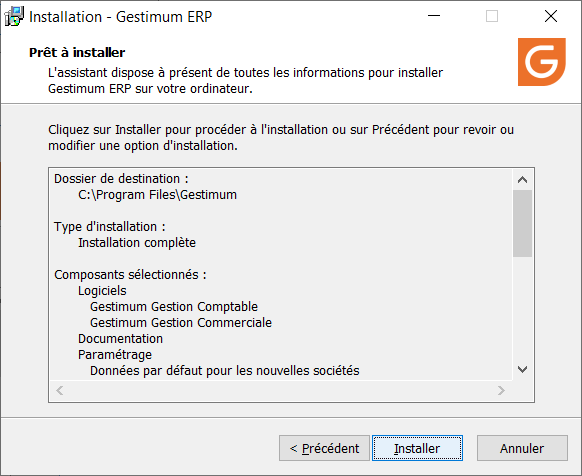The height and width of the screenshot is (476, 582).
Task: Click the 'Documentation' component line
Action: 121,339
